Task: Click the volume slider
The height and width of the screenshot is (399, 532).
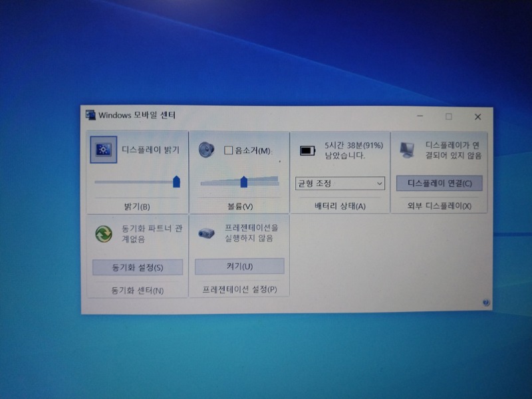Action: click(x=240, y=182)
